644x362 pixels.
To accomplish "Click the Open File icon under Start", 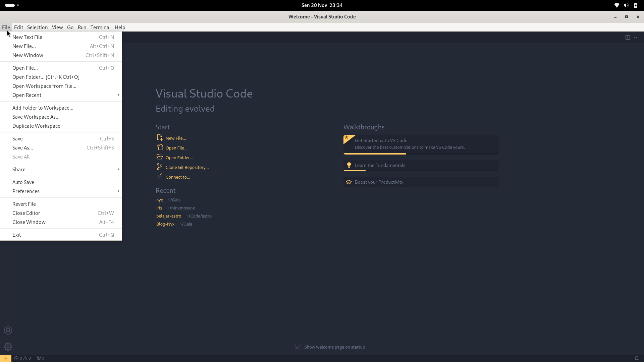I will point(160,147).
